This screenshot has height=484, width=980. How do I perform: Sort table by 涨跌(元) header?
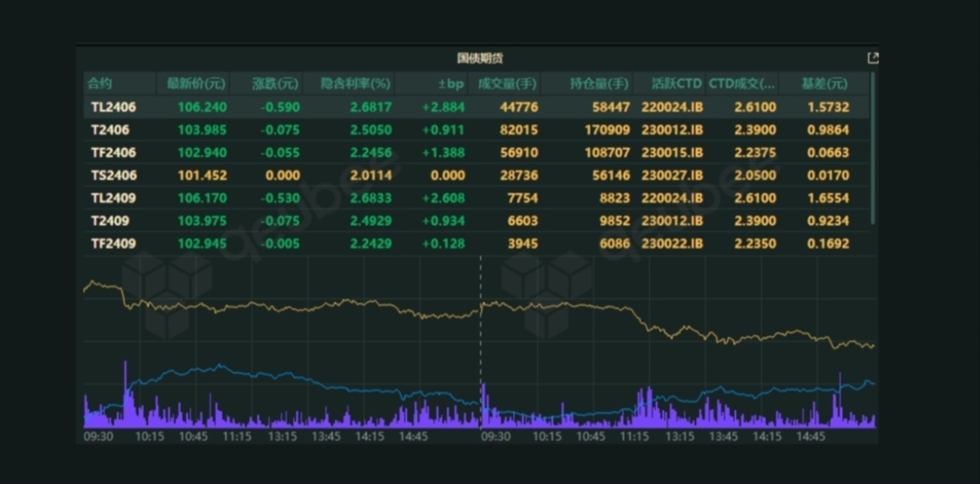point(276,84)
